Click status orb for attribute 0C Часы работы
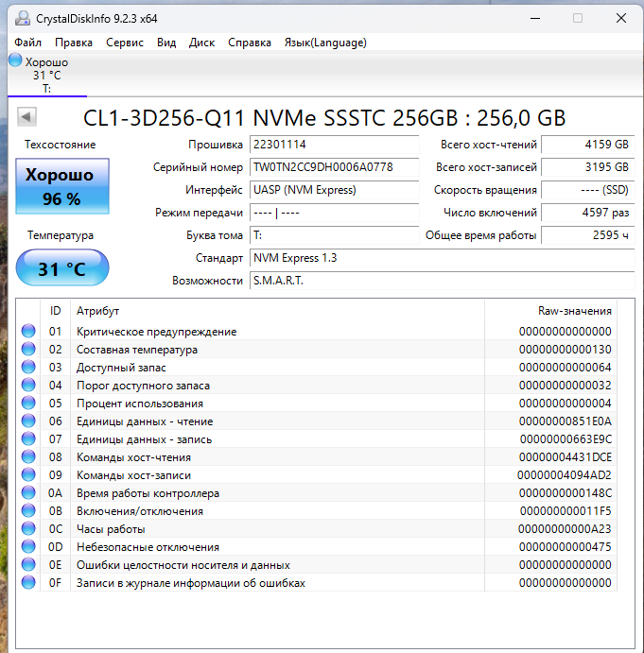This screenshot has height=653, width=644. [28, 528]
